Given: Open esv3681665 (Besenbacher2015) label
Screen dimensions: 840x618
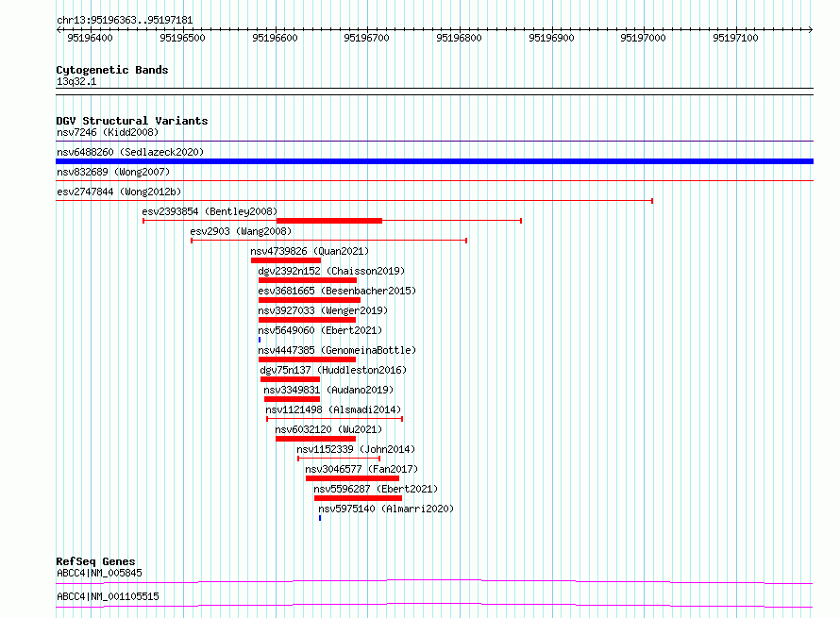Looking at the screenshot, I should point(337,291).
